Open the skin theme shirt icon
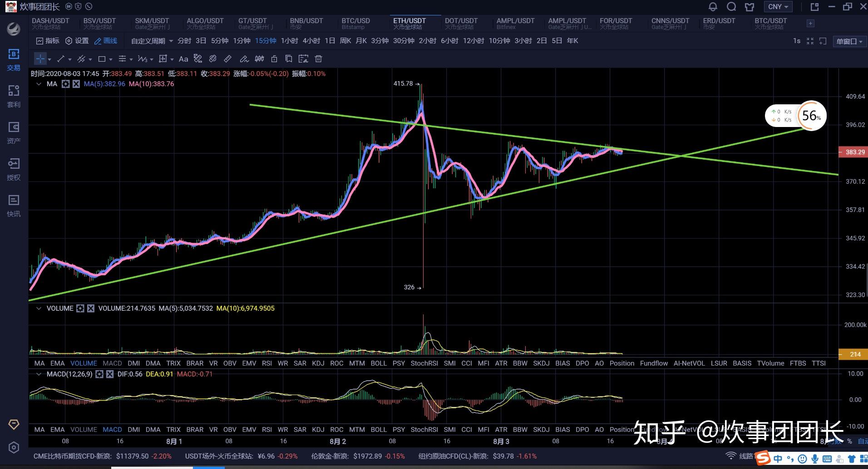Screen dimensions: 868x469 (x=750, y=7)
